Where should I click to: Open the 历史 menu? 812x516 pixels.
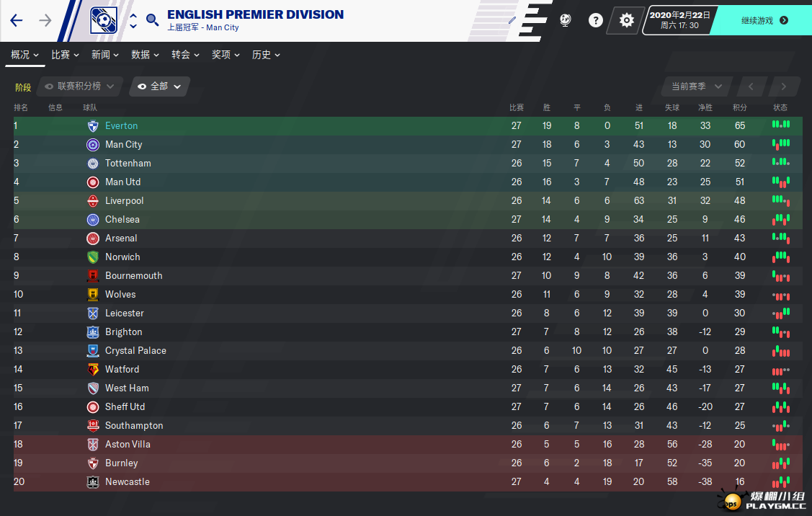(x=266, y=55)
